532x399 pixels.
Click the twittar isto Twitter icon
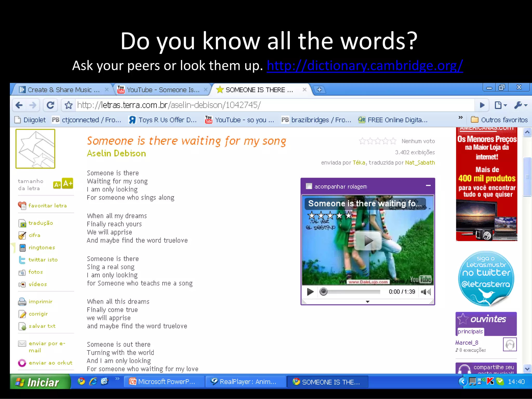(22, 260)
